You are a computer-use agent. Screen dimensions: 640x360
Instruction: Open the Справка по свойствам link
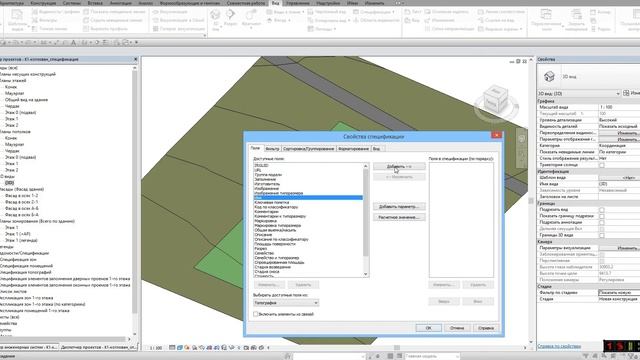coord(559,346)
